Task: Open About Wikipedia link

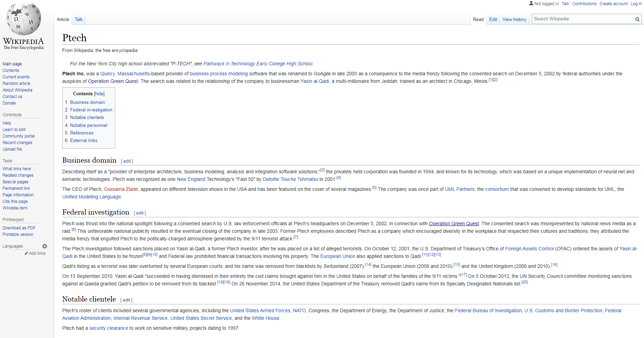Action: (17, 90)
